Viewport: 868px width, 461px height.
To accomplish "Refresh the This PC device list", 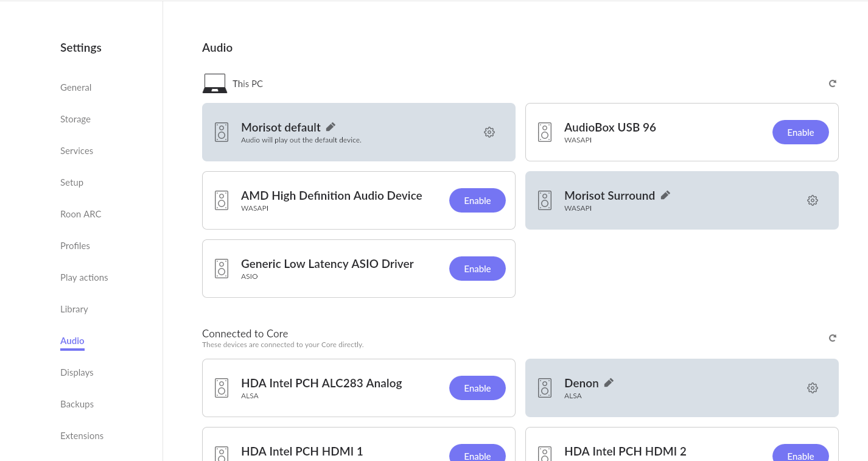I will (x=832, y=83).
